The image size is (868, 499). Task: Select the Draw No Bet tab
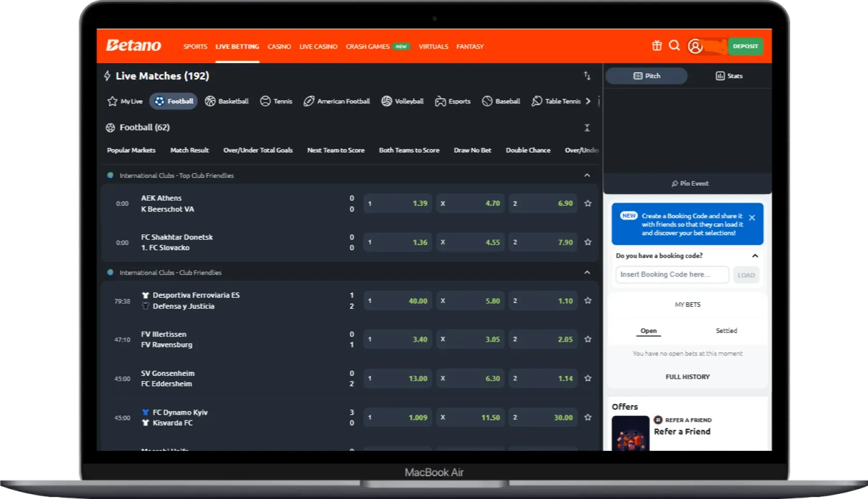click(x=472, y=150)
